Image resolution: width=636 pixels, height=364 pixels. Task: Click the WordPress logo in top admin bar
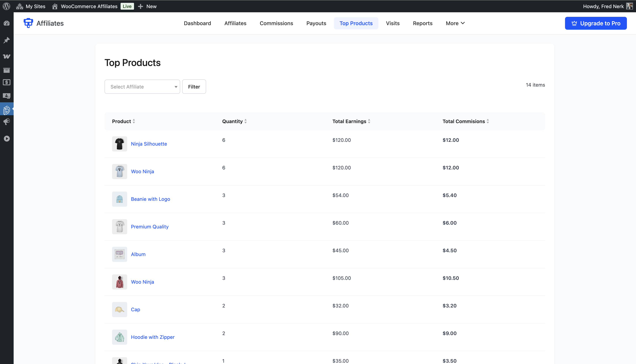[x=6, y=6]
